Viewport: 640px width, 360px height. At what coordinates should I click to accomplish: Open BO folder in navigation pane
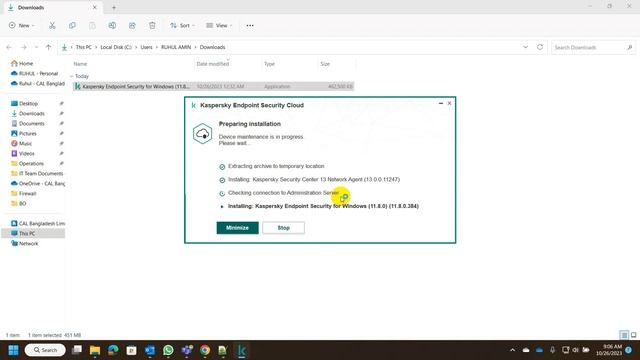(x=18, y=203)
